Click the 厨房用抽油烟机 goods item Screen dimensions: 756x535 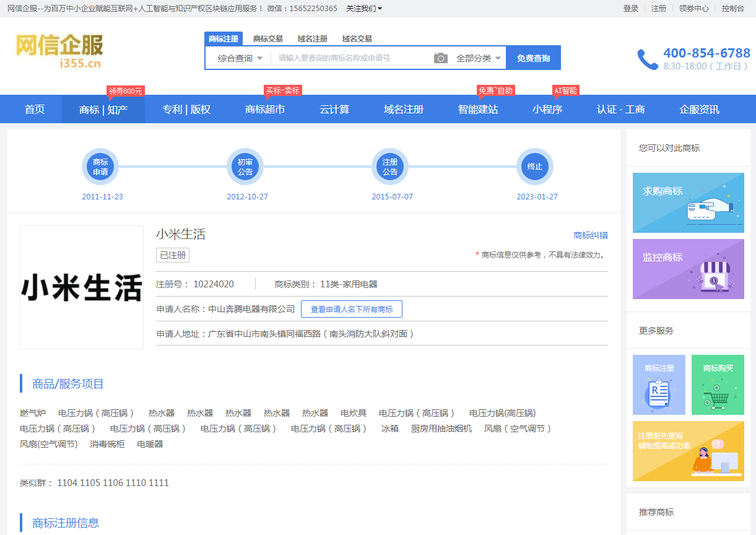[x=441, y=428]
